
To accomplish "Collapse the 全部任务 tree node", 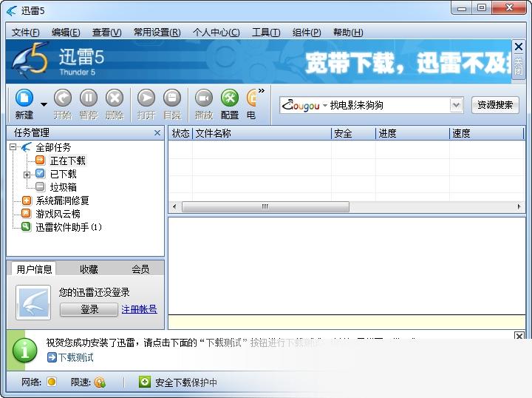I will coord(13,147).
